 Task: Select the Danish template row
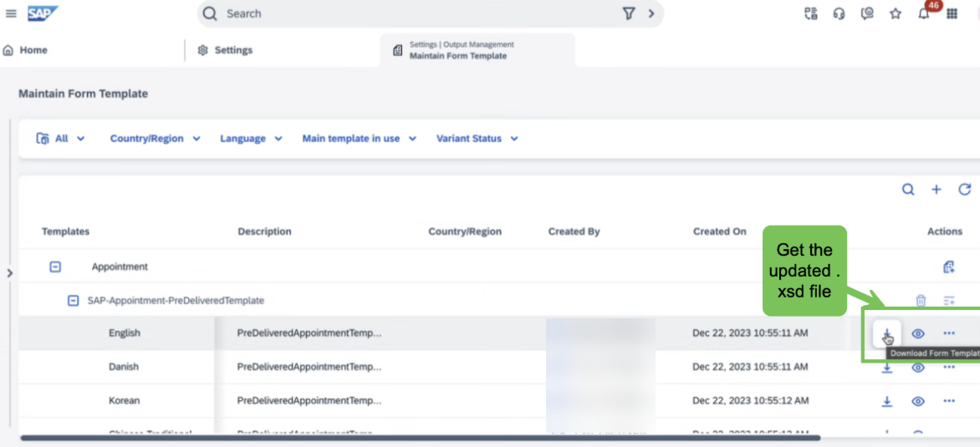499,367
